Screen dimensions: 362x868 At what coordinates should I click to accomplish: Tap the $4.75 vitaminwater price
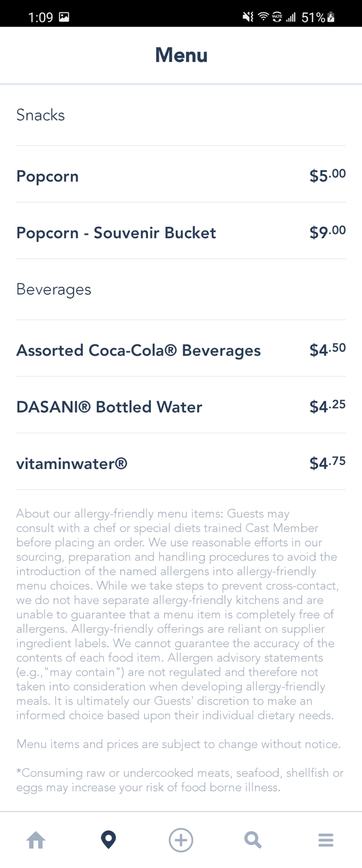click(x=327, y=462)
